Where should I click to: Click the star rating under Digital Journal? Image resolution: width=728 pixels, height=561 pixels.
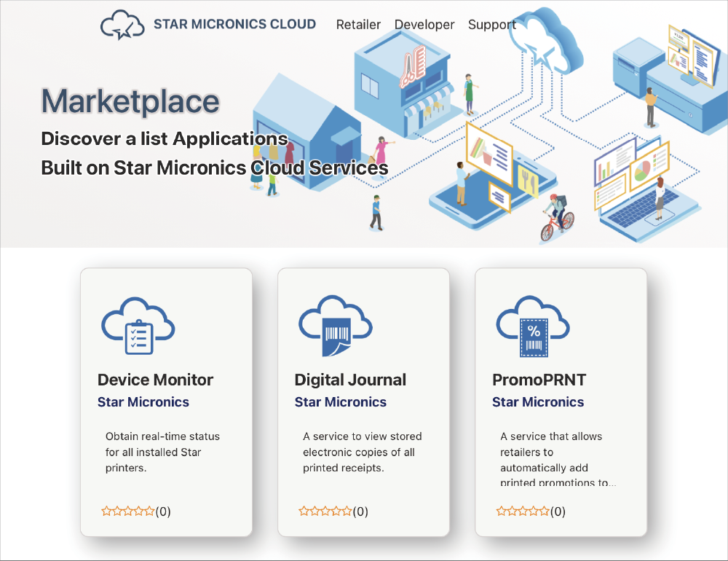pyautogui.click(x=325, y=511)
